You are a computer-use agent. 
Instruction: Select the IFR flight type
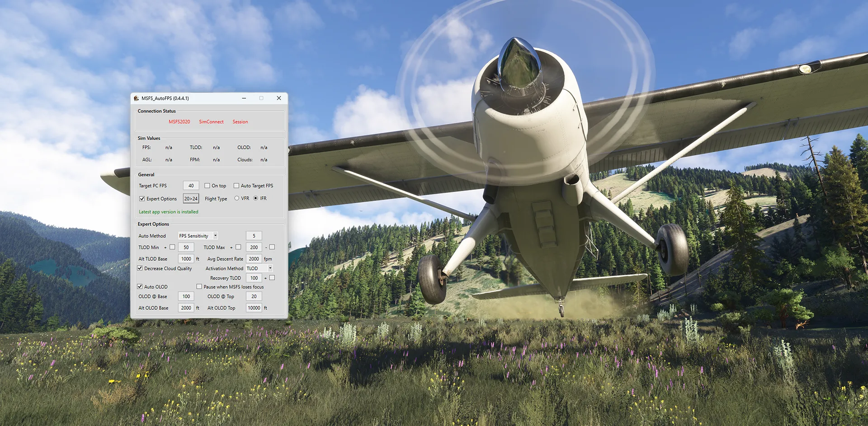(255, 198)
